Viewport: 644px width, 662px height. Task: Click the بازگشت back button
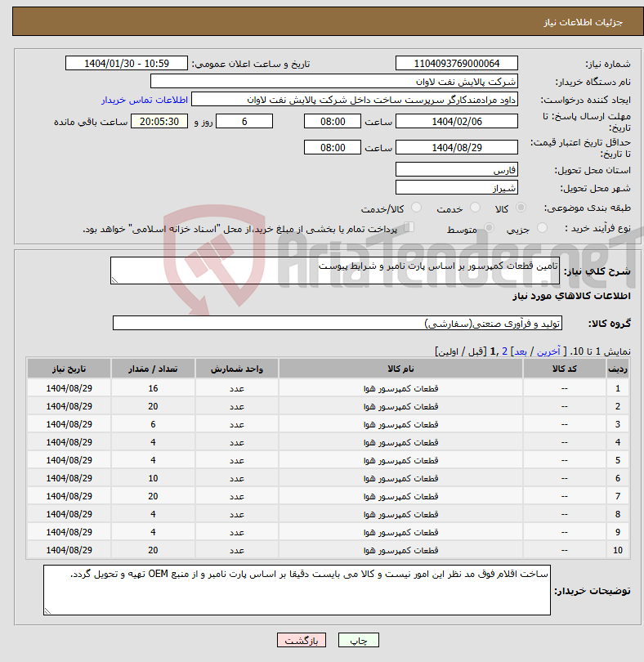(302, 640)
